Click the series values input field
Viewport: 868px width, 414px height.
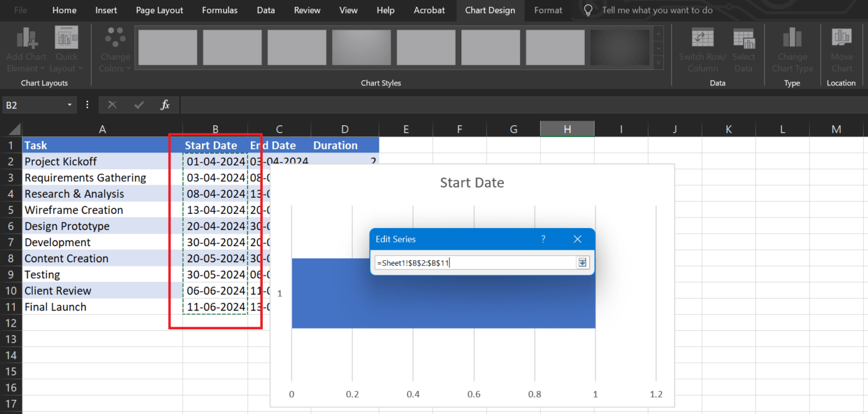[476, 263]
